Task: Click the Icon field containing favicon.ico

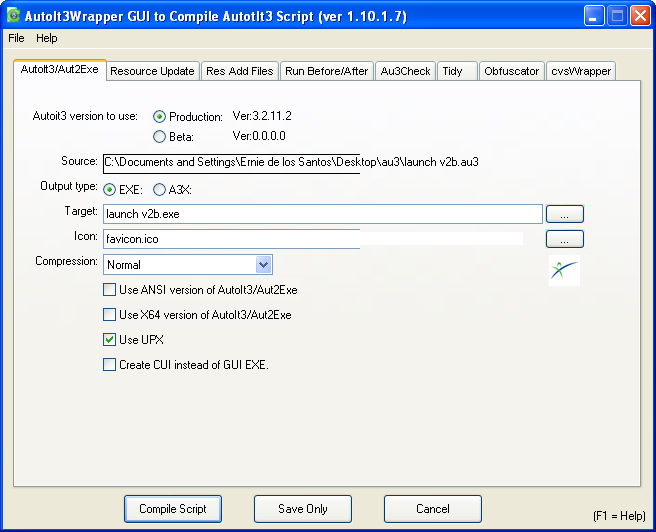Action: tap(313, 239)
